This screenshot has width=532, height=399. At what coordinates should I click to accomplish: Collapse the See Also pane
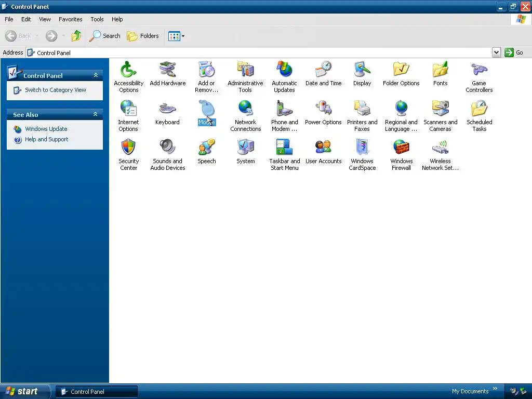pyautogui.click(x=96, y=114)
